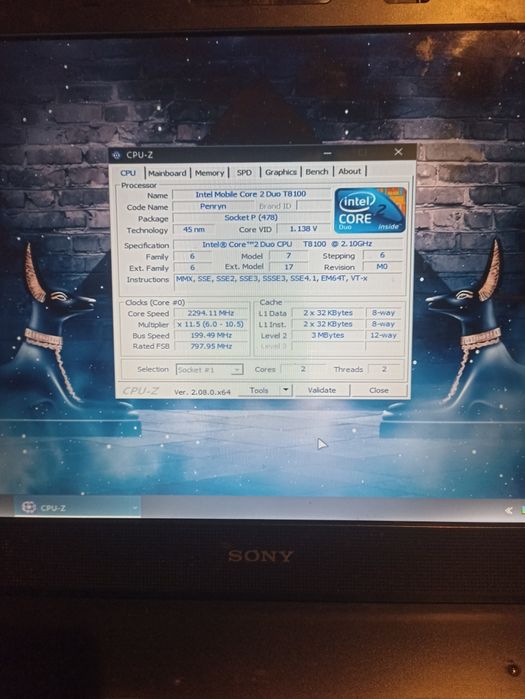Show the About tab
Viewport: 525px width, 699px height.
(349, 171)
